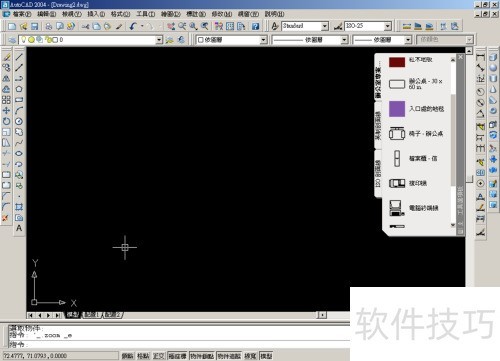
Task: Select the Line draw tool
Action: coord(19,57)
